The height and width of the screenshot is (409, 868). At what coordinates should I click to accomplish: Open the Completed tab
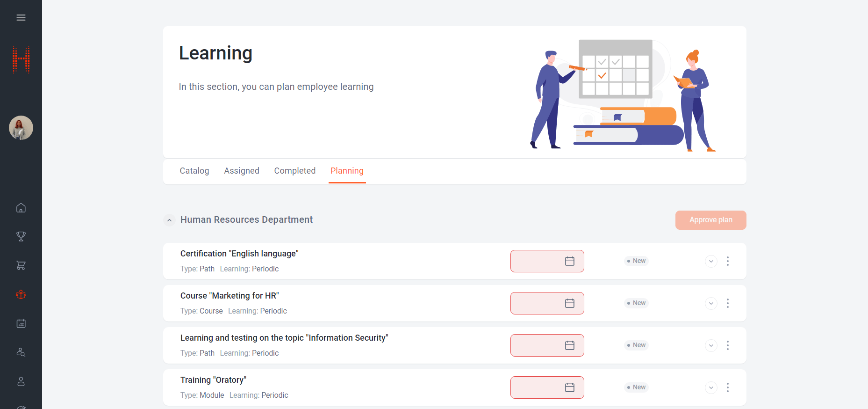click(x=295, y=171)
